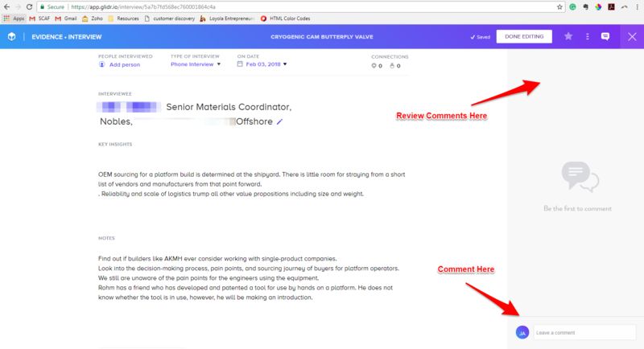Click Add person link
Image resolution: width=644 pixels, height=349 pixels.
click(124, 64)
